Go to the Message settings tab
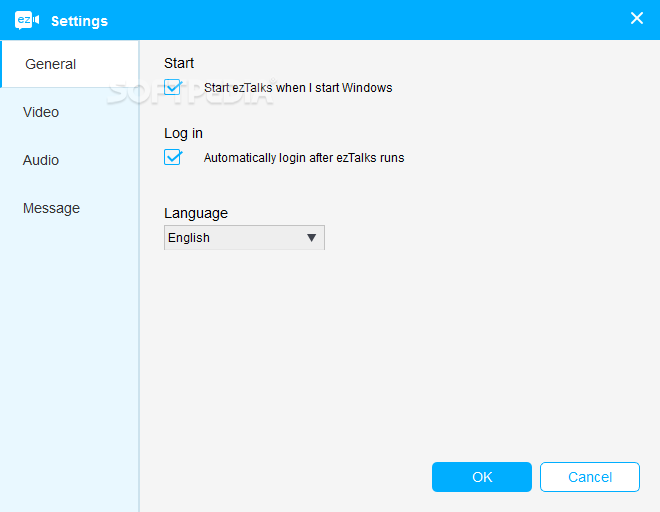The image size is (660, 512). click(69, 208)
